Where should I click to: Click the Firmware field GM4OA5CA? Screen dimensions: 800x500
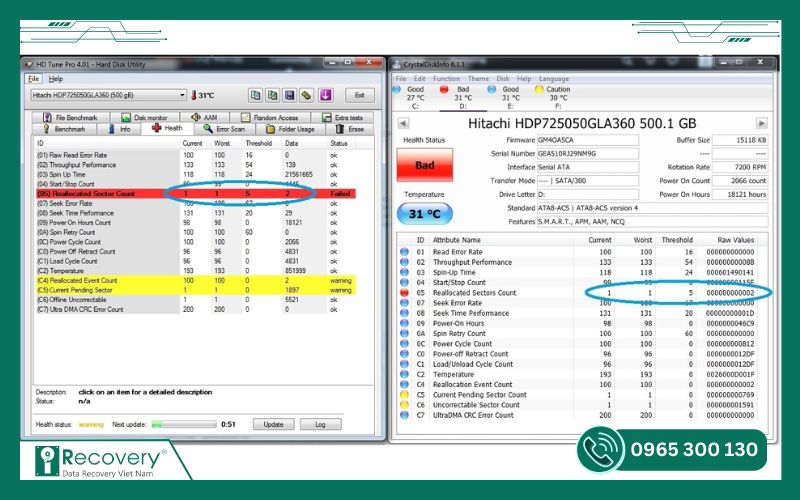coord(588,140)
